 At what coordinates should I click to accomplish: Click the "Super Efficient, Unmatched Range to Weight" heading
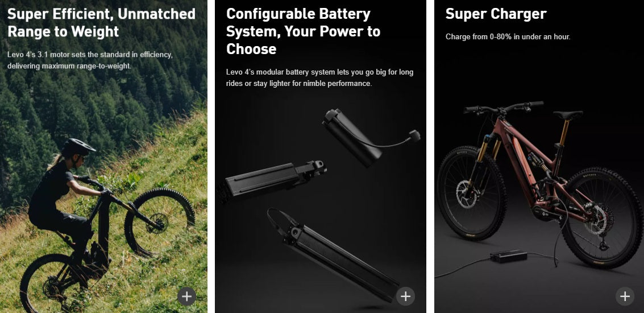tap(101, 23)
